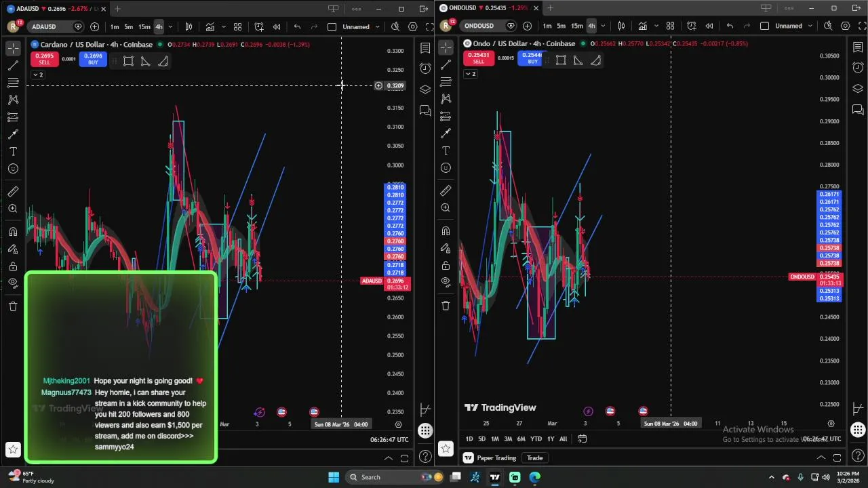Viewport: 868px width, 488px height.
Task: Open text tool in ADAUSD left toolbar
Action: pos(13,151)
